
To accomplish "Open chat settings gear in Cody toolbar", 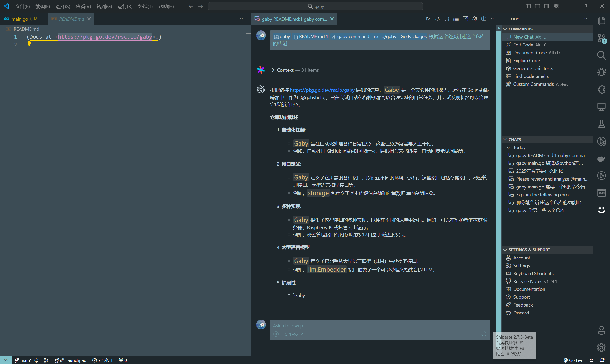I will click(474, 19).
